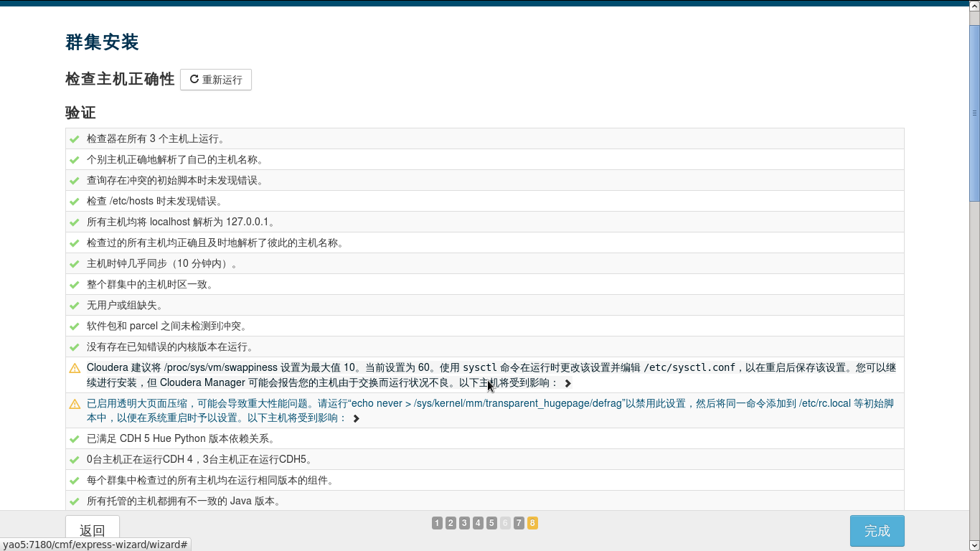This screenshot has width=980, height=551.
Task: Click text 无用户或组缺失
Action: (125, 306)
